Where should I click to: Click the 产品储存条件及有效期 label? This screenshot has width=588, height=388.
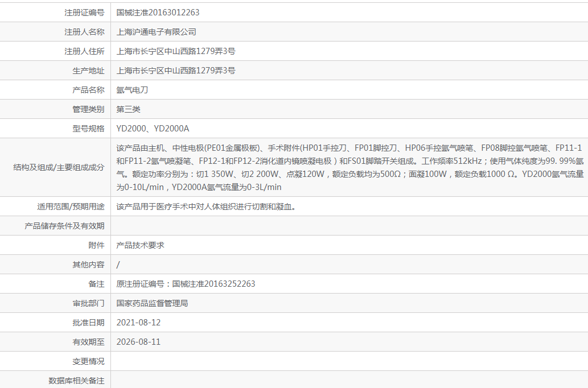coord(64,226)
